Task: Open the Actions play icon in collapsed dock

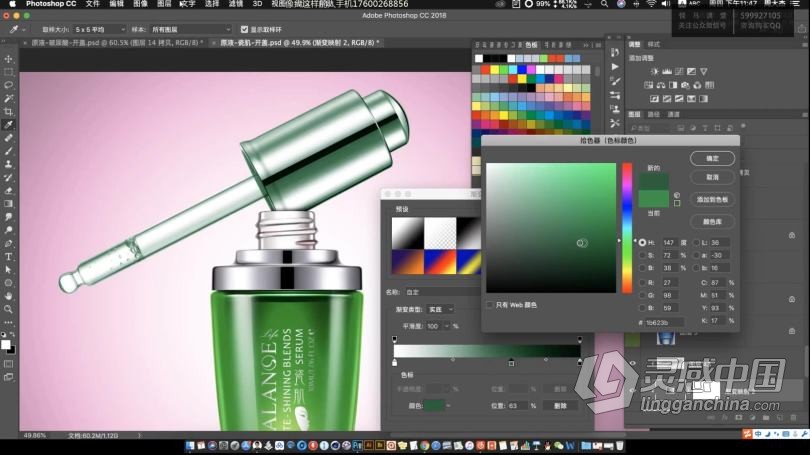Action: (x=614, y=67)
